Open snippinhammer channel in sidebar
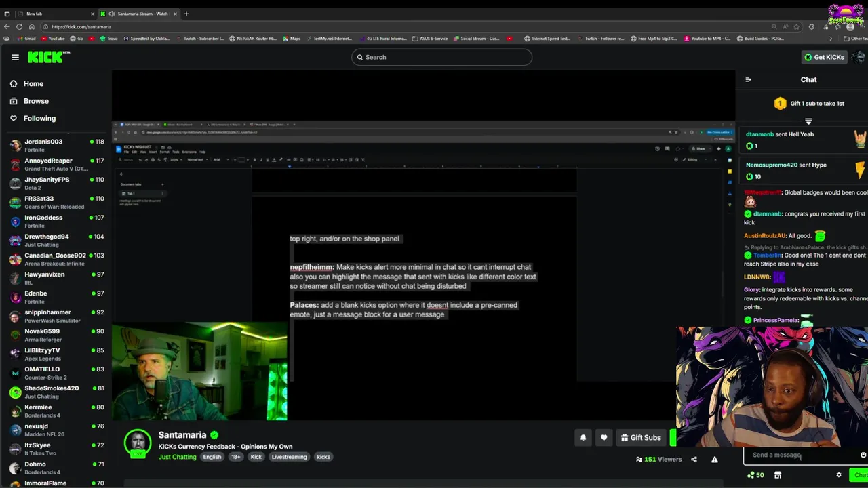Image resolution: width=868 pixels, height=488 pixels. click(56, 316)
